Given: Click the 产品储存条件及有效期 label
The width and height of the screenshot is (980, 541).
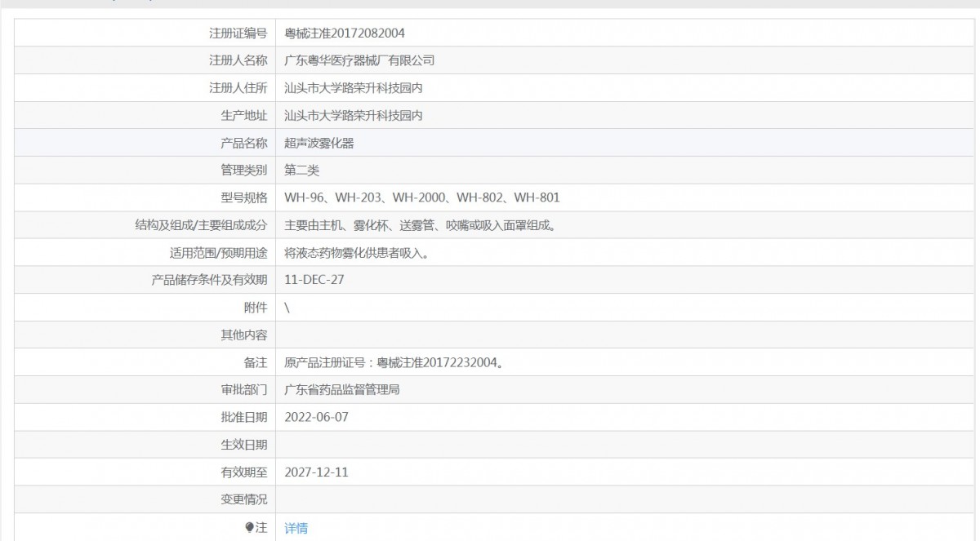Looking at the screenshot, I should click(210, 280).
